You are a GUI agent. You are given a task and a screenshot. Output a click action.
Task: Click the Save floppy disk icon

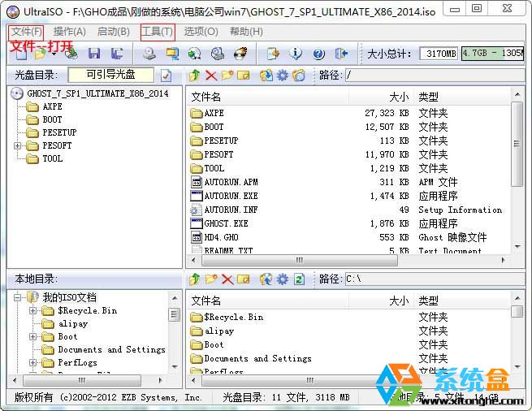click(x=94, y=54)
